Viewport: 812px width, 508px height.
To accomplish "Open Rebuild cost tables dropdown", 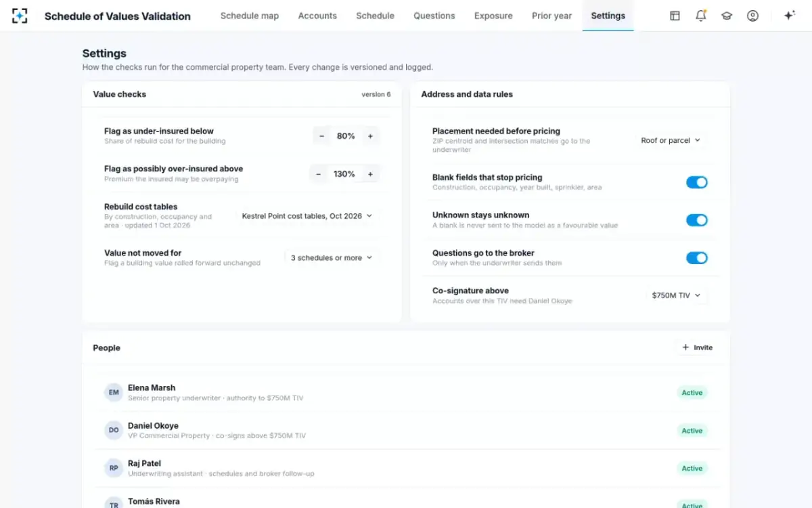I will (x=307, y=216).
